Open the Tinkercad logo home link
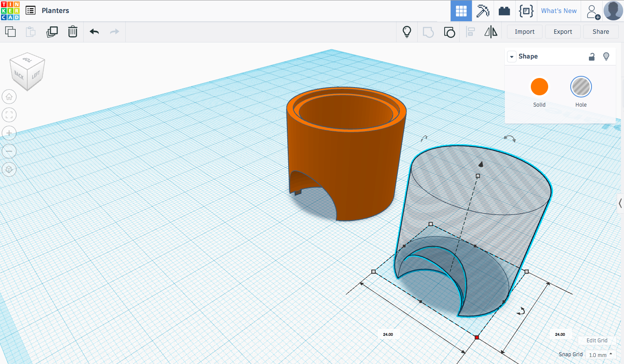624x364 pixels. click(10, 10)
